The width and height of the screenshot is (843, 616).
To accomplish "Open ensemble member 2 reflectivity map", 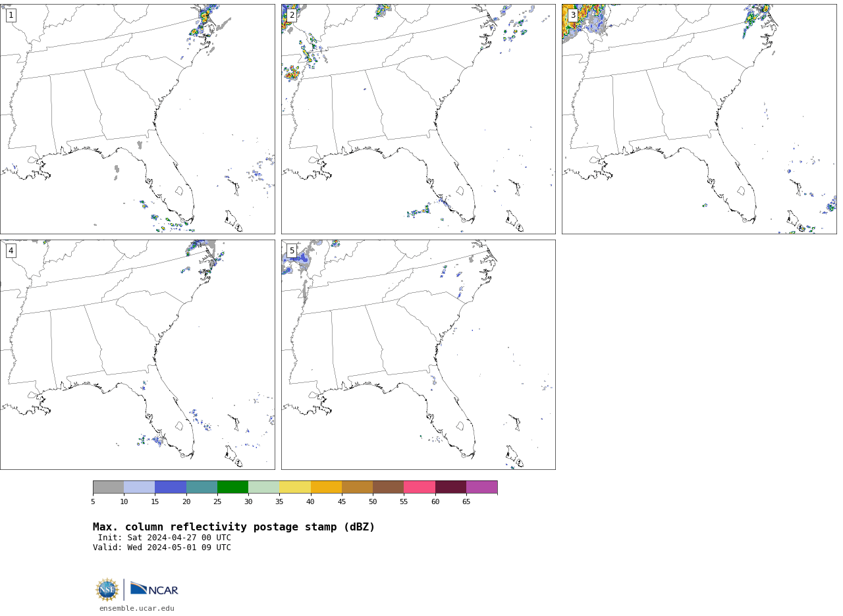I will 418,119.
